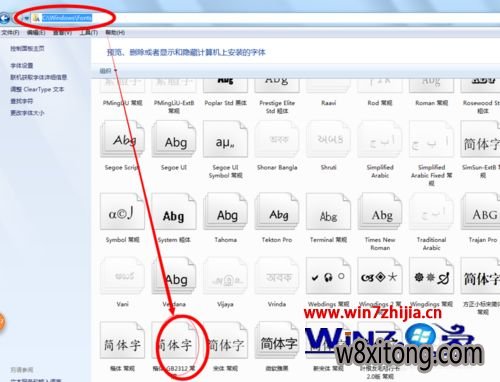Select the Webdings font icon
500x382 pixels.
coord(328,275)
